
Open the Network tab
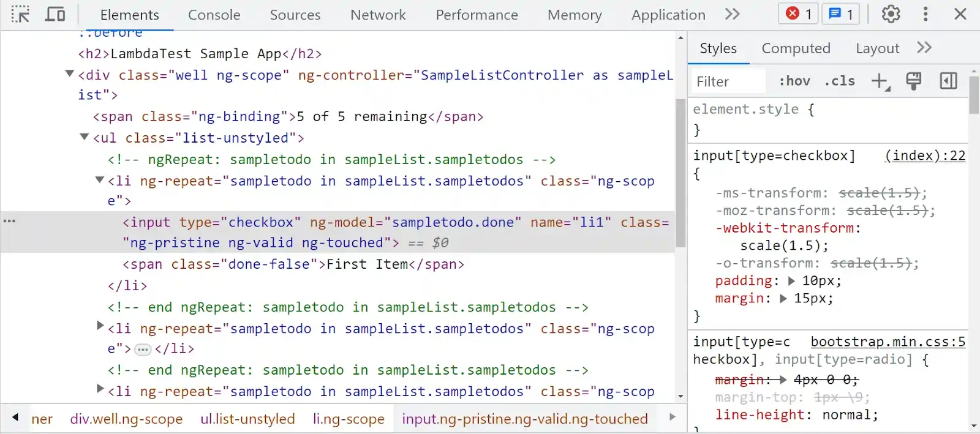(378, 15)
